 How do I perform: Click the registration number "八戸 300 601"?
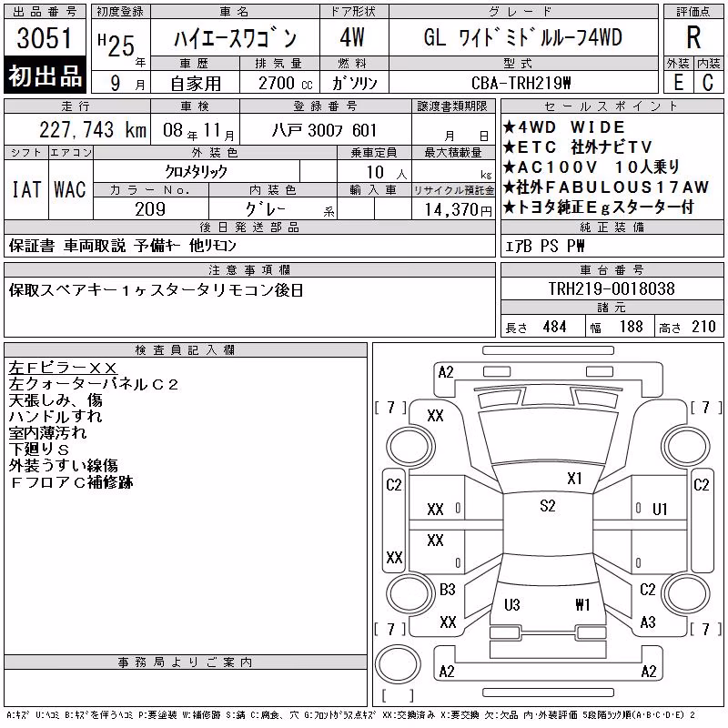[x=324, y=130]
